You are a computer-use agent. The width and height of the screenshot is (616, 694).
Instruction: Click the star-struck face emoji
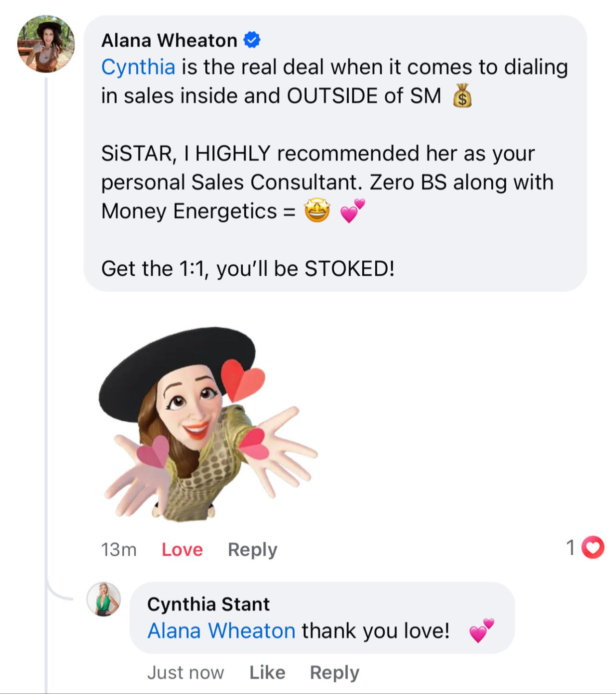[317, 211]
